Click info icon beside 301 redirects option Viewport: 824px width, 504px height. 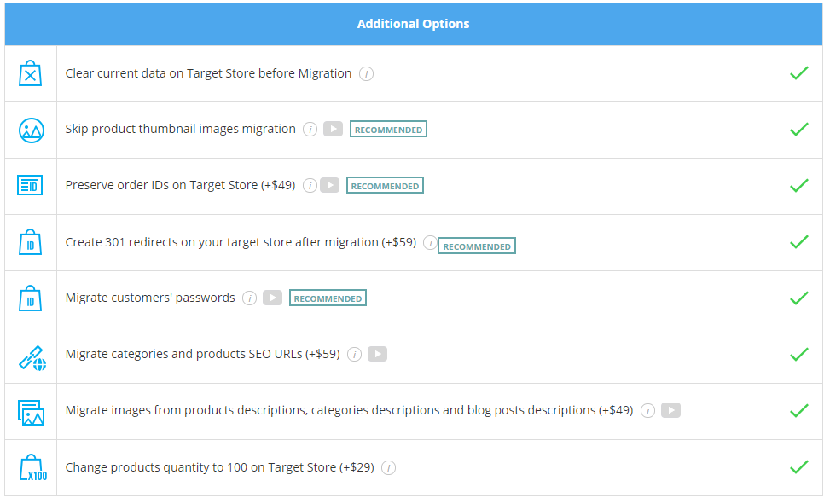pyautogui.click(x=430, y=242)
